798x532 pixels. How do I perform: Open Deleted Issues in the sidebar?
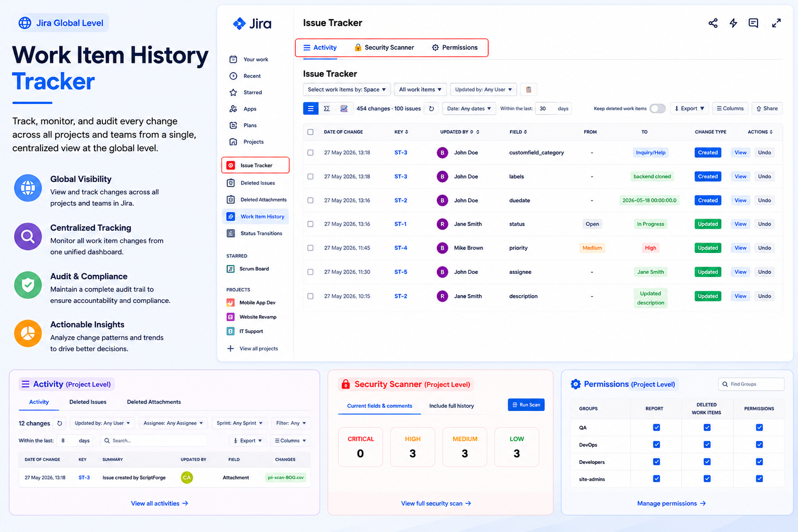click(x=257, y=183)
